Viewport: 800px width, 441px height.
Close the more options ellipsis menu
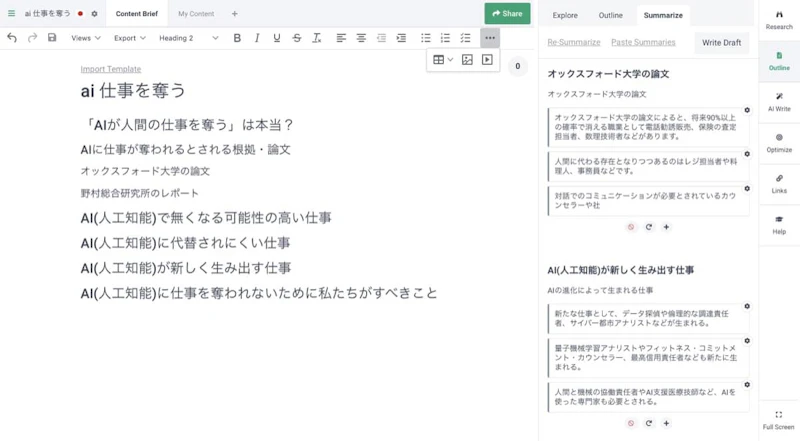coord(490,38)
